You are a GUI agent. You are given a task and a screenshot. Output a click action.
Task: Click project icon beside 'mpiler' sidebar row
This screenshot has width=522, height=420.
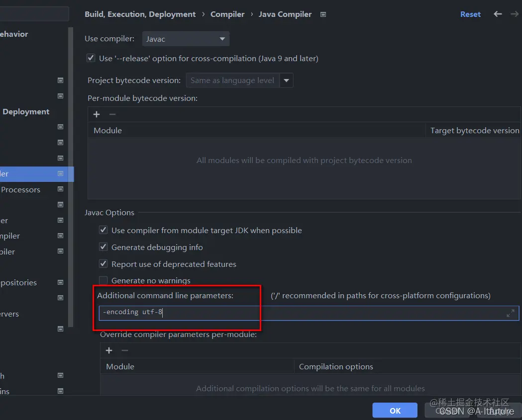click(x=60, y=236)
